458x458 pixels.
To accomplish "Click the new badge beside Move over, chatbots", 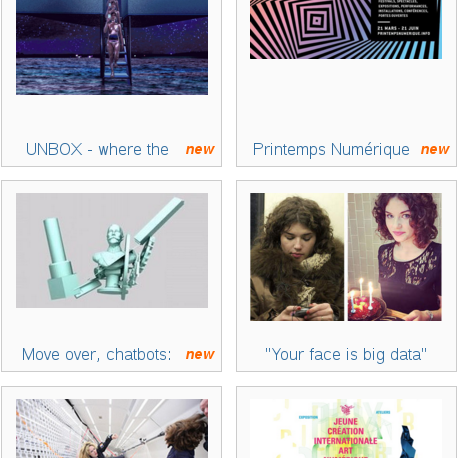I will [200, 354].
